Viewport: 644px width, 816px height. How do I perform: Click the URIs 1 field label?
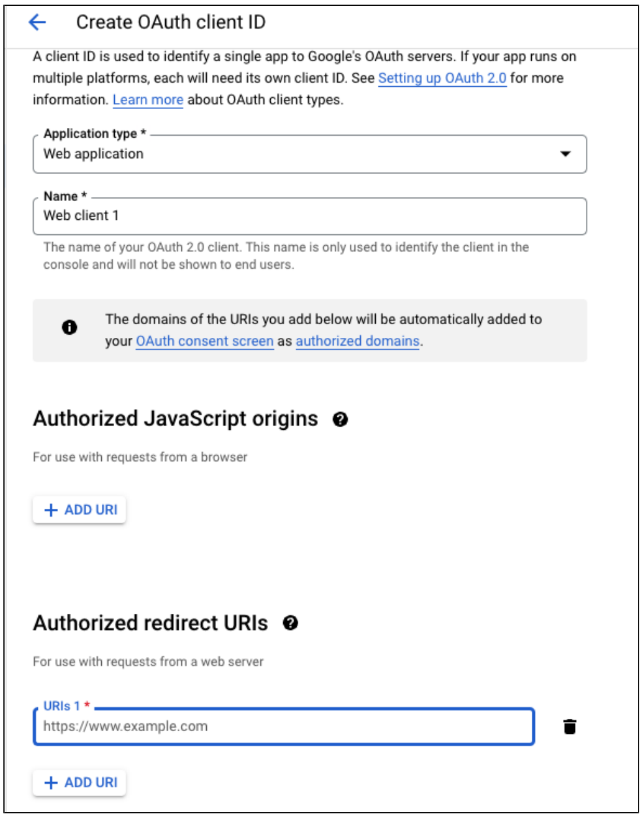(x=62, y=706)
